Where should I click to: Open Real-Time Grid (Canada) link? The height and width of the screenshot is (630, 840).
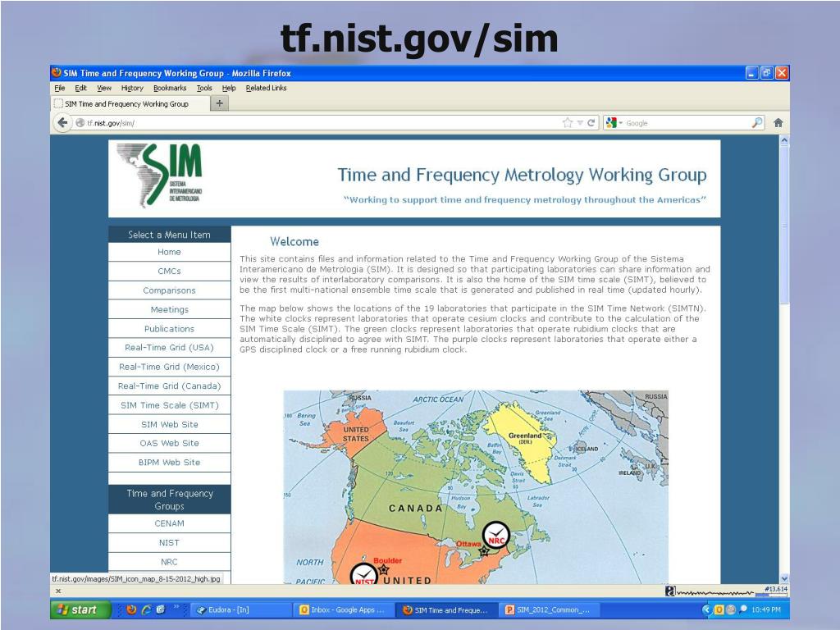[x=169, y=386]
